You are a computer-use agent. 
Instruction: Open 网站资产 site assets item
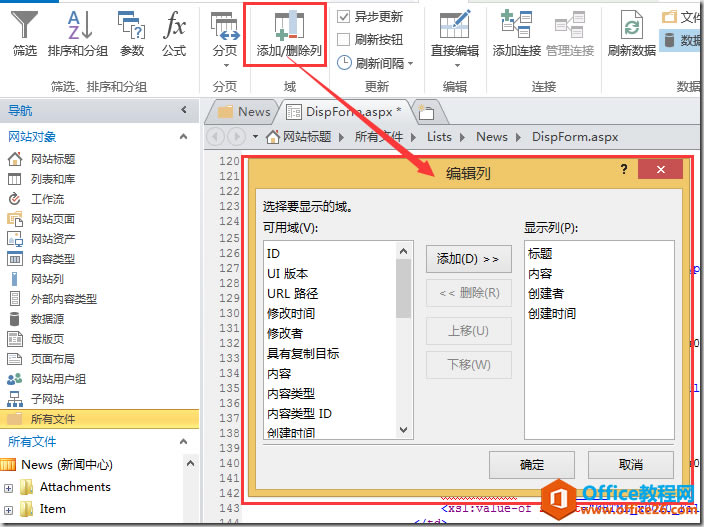(x=53, y=239)
